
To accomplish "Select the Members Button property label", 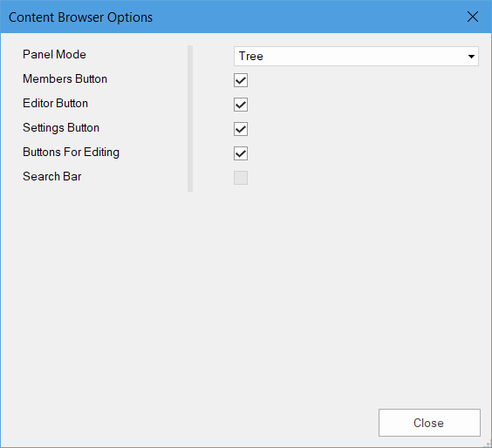I will (65, 79).
